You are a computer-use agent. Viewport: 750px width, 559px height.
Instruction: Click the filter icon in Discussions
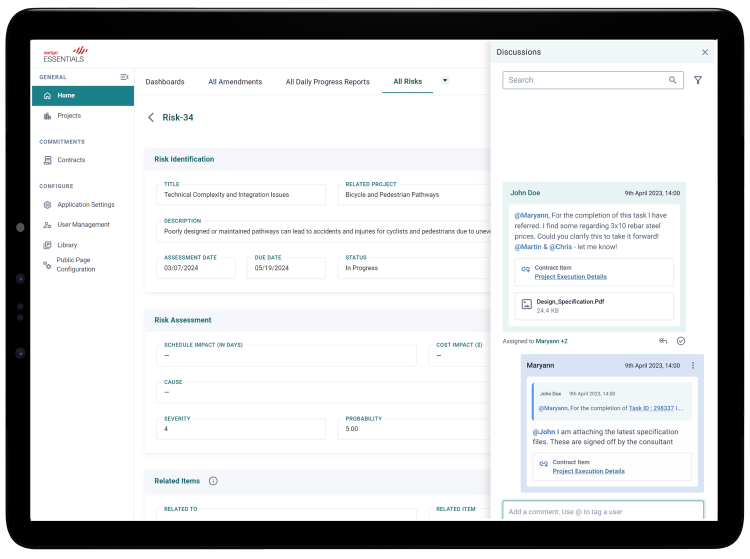(x=698, y=80)
